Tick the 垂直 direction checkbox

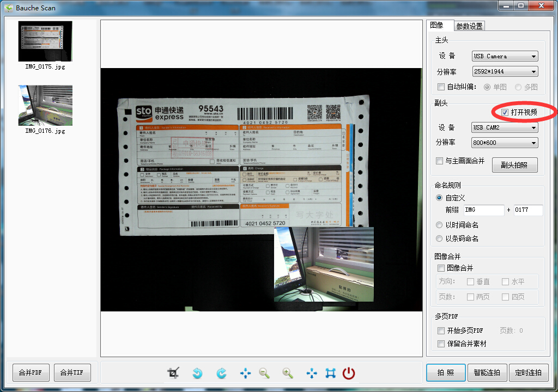coord(470,281)
